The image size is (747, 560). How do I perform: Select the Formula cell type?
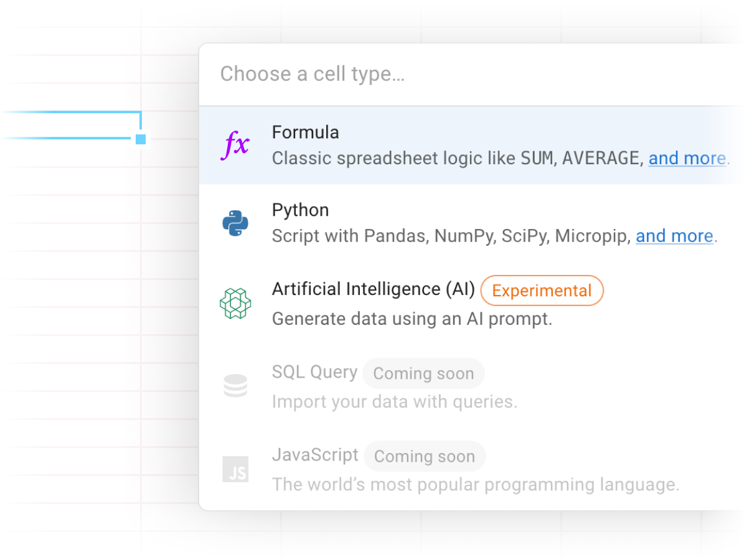(x=473, y=146)
